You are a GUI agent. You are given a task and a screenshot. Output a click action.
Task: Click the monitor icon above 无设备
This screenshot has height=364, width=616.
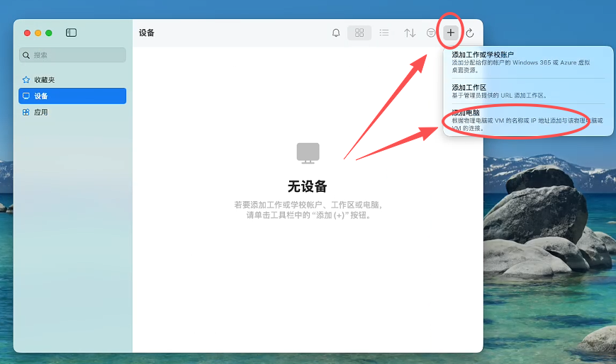(x=308, y=152)
